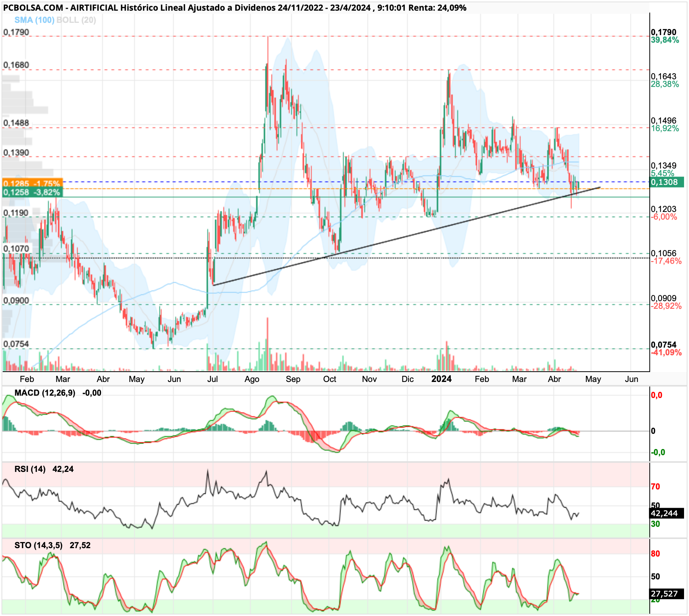Select the 0,1488 resistance level label
Viewport: 689px width, 616px height.
16,123
